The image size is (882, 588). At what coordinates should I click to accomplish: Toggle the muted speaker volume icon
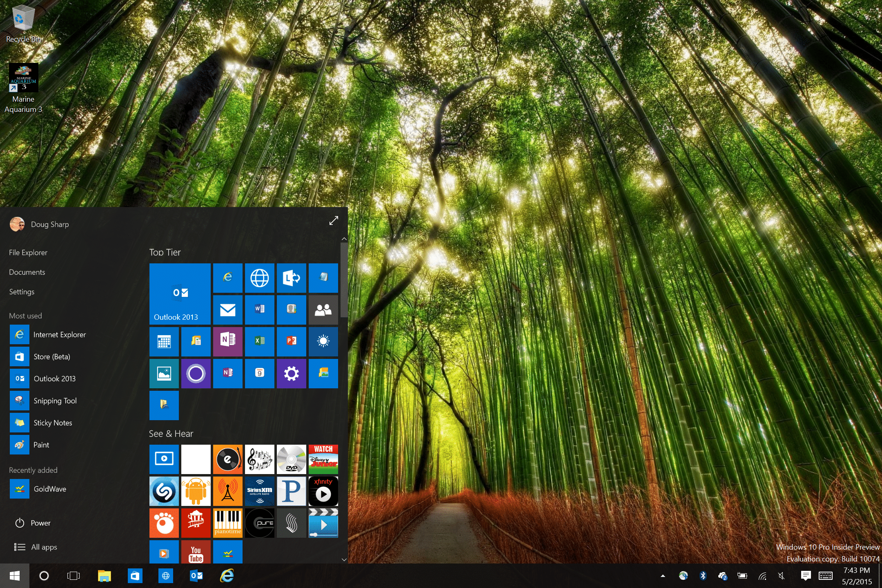pos(782,576)
